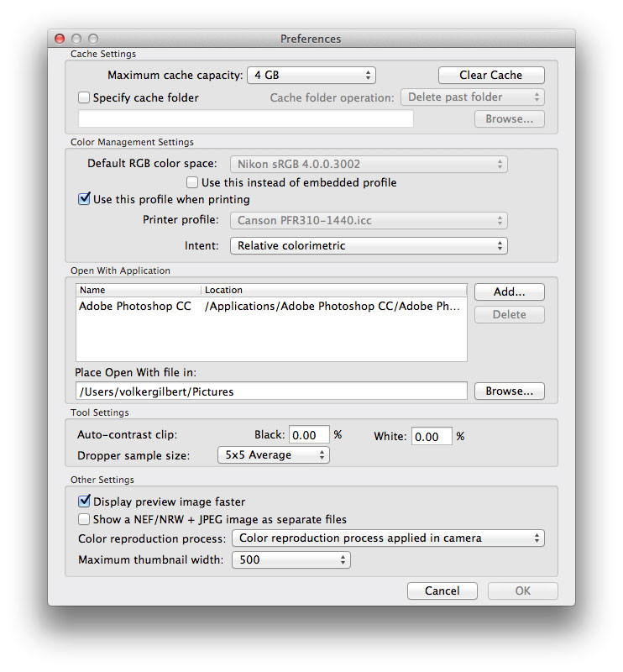This screenshot has width=623, height=672.
Task: Click the Delete button
Action: (x=510, y=314)
